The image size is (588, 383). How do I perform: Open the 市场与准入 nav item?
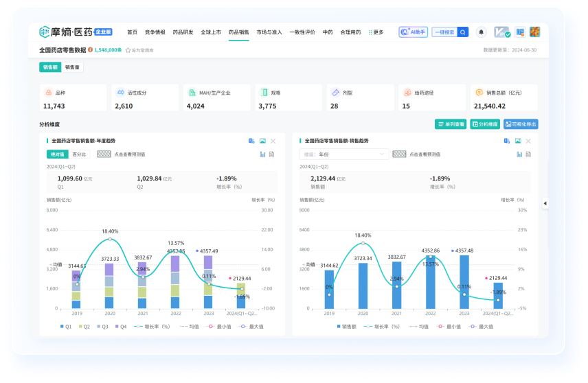click(x=269, y=32)
